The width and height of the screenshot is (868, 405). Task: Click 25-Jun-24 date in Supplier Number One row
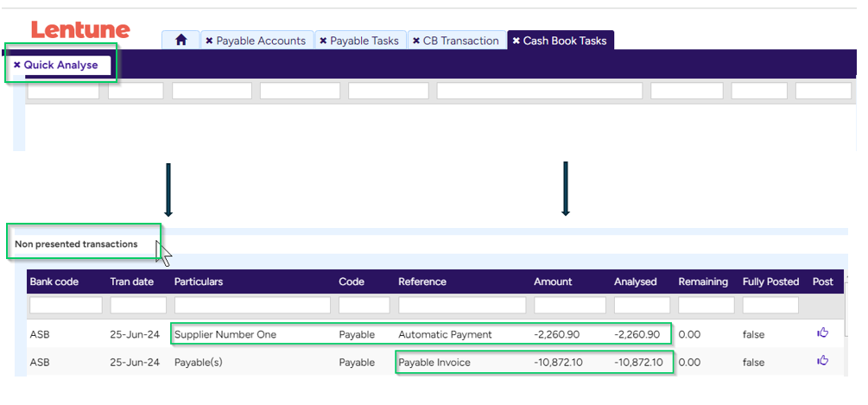point(135,334)
